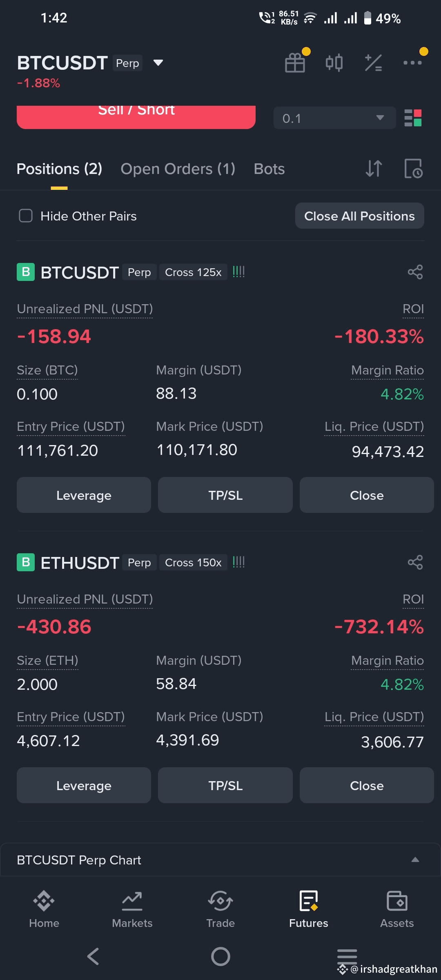Share the BTCUSDT position

tap(415, 272)
